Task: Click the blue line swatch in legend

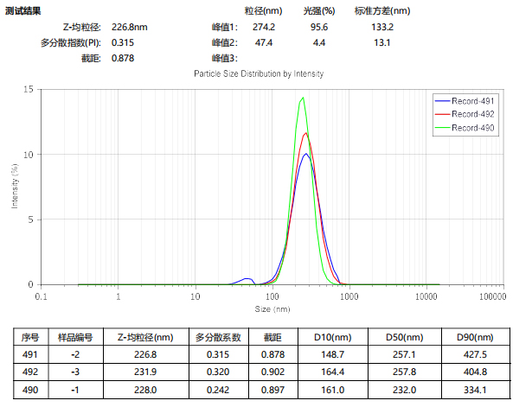Action: 442,100
